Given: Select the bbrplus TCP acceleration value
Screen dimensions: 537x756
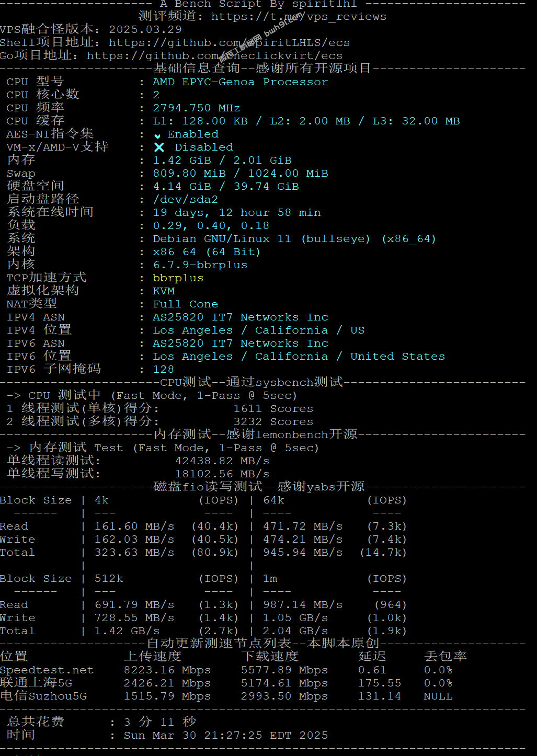Looking at the screenshot, I should coord(178,278).
